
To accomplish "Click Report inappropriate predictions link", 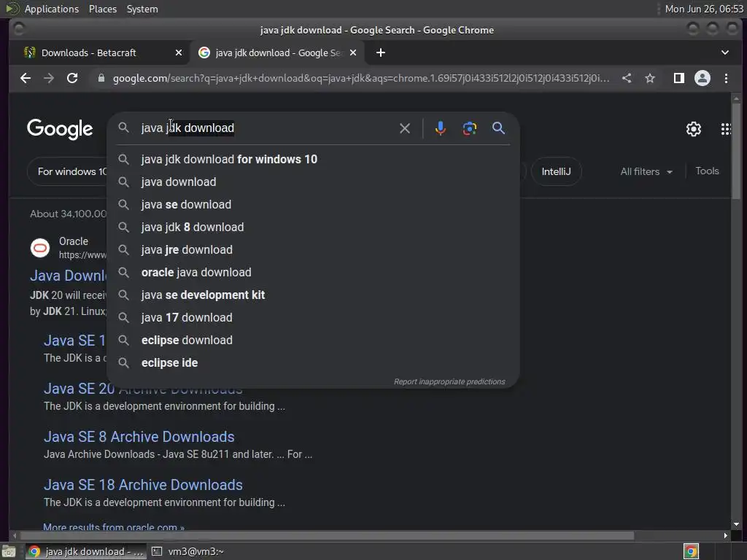I will [x=449, y=382].
